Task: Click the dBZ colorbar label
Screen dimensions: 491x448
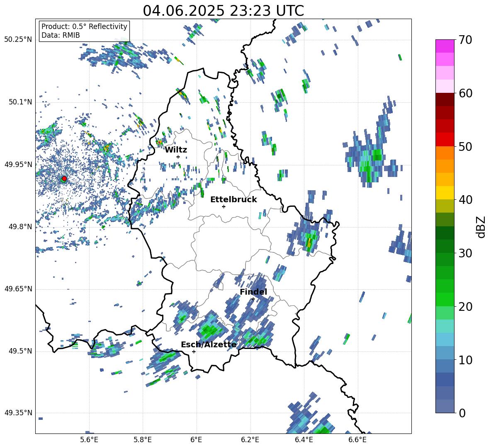Action: point(481,227)
